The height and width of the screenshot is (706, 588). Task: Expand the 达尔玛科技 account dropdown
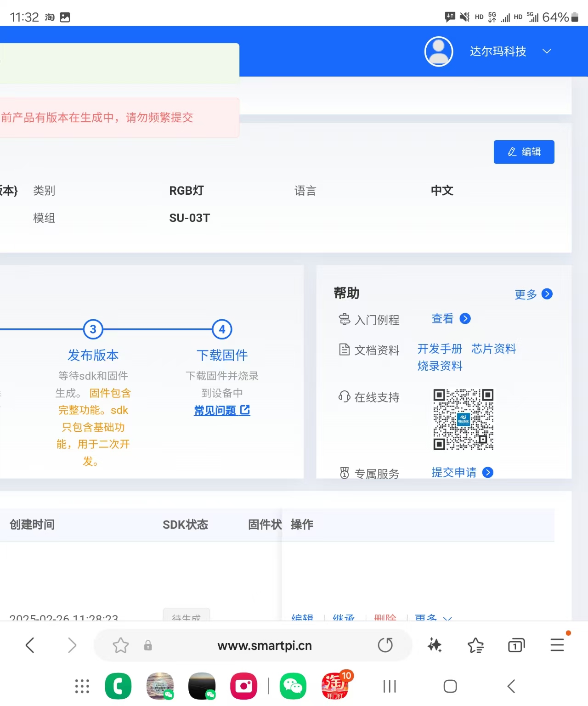[547, 51]
